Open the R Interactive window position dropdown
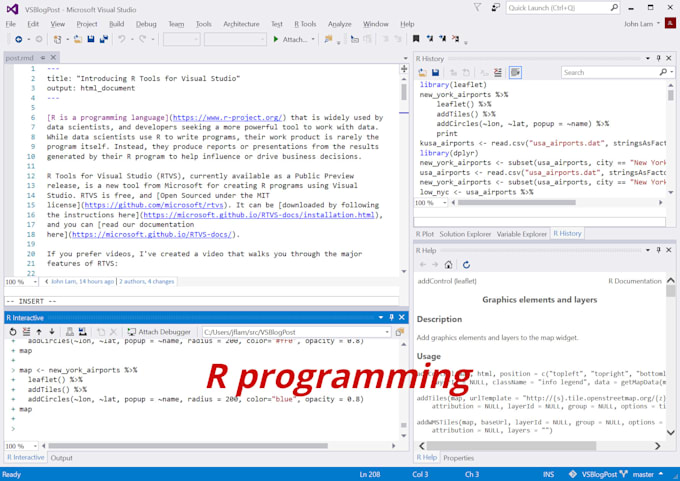Image resolution: width=680 pixels, height=481 pixels. [380, 317]
